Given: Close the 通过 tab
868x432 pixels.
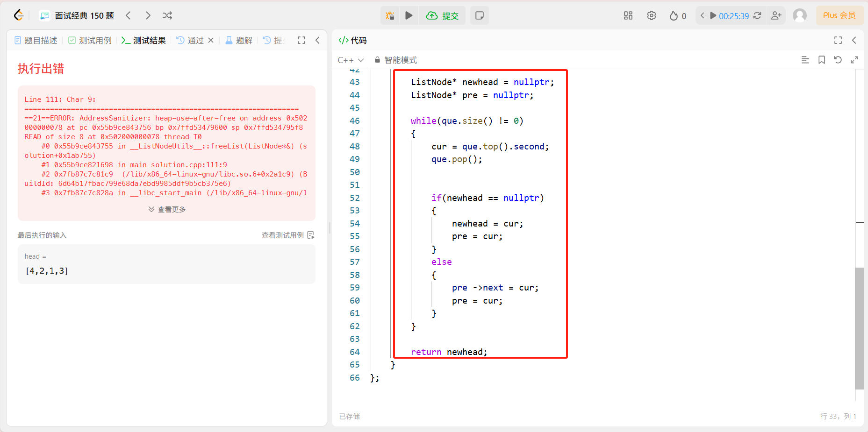Looking at the screenshot, I should (211, 40).
